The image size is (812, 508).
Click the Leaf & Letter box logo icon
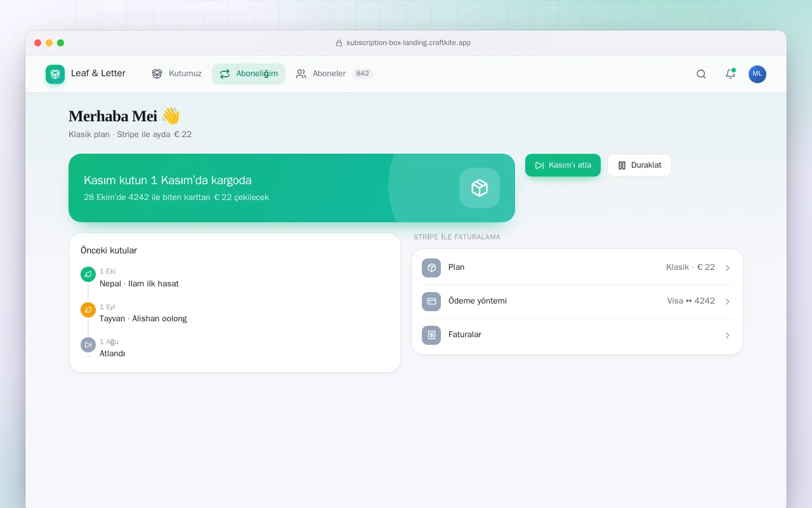click(55, 74)
